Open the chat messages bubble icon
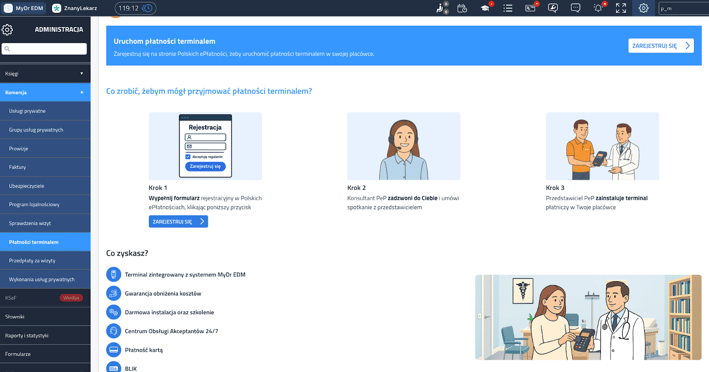 (x=575, y=8)
